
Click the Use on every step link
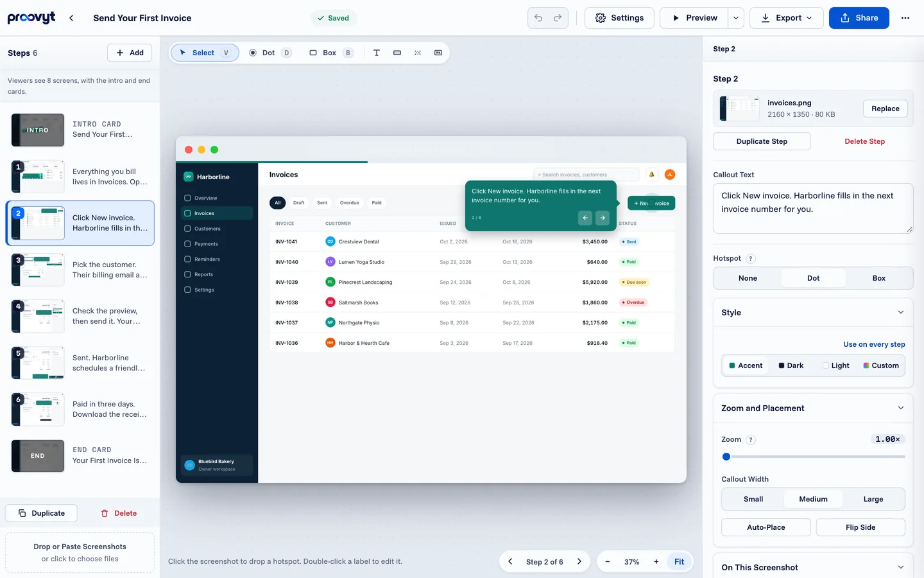[x=874, y=344]
